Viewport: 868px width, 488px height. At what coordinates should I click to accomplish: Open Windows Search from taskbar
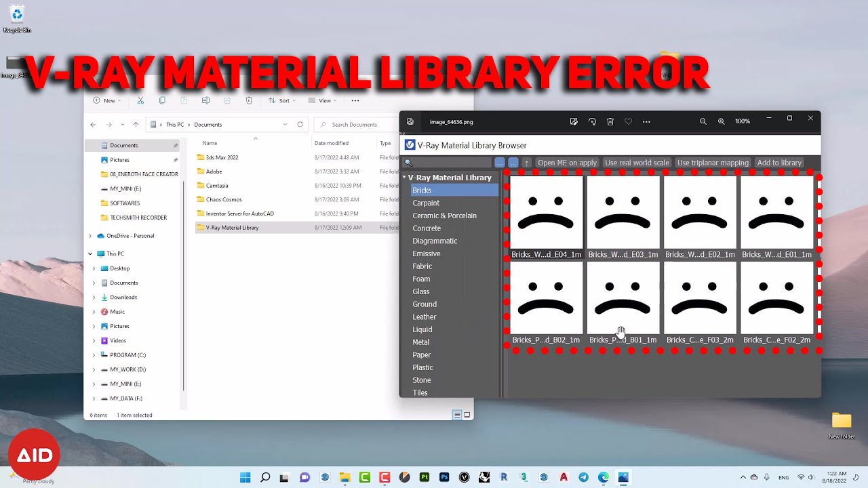tap(265, 477)
